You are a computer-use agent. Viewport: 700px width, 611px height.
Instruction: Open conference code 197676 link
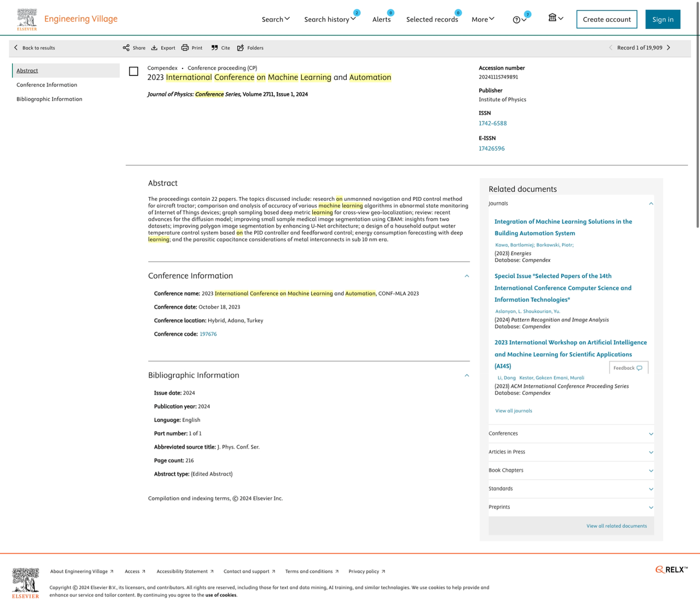tap(208, 334)
